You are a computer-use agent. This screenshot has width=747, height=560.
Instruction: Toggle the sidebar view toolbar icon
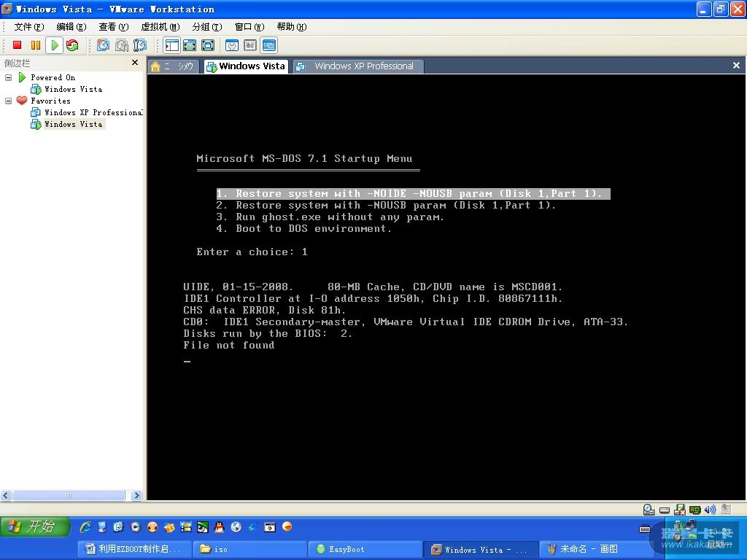click(171, 45)
